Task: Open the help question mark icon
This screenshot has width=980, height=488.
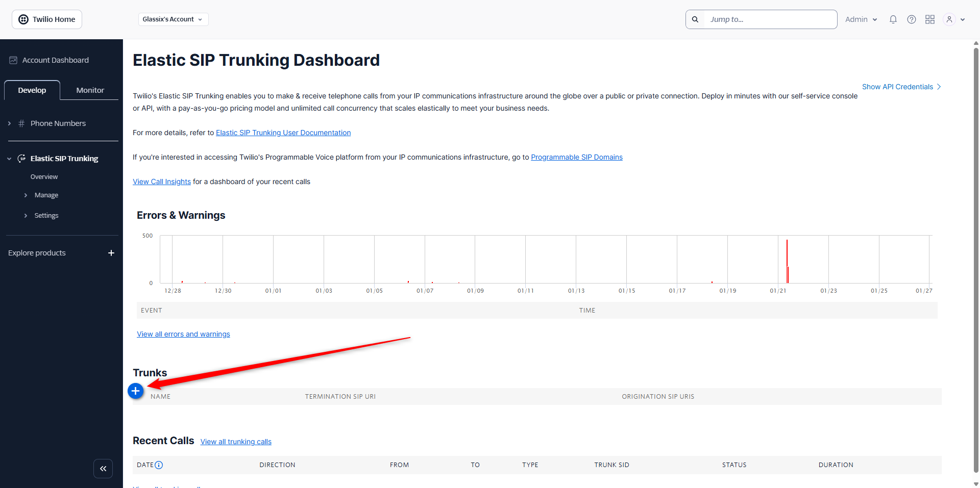Action: (x=912, y=19)
